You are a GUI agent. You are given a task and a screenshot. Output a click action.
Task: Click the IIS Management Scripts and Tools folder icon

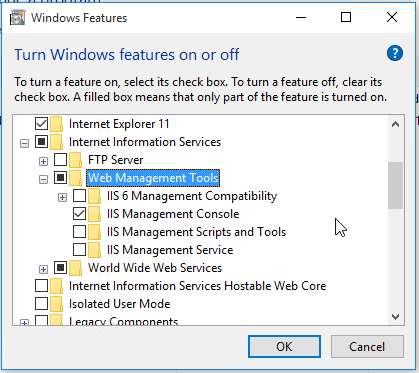coord(95,232)
